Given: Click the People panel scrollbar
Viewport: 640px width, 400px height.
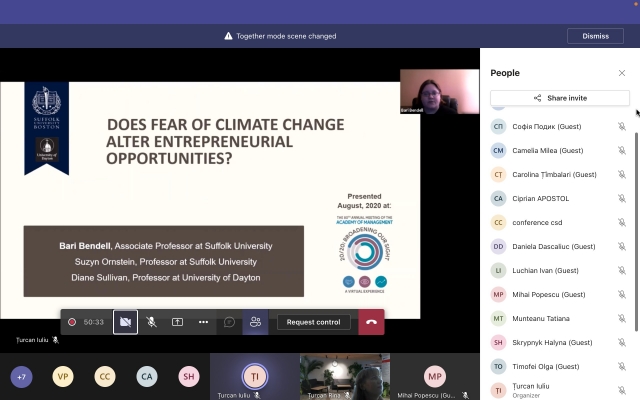Looking at the screenshot, I should click(x=636, y=232).
